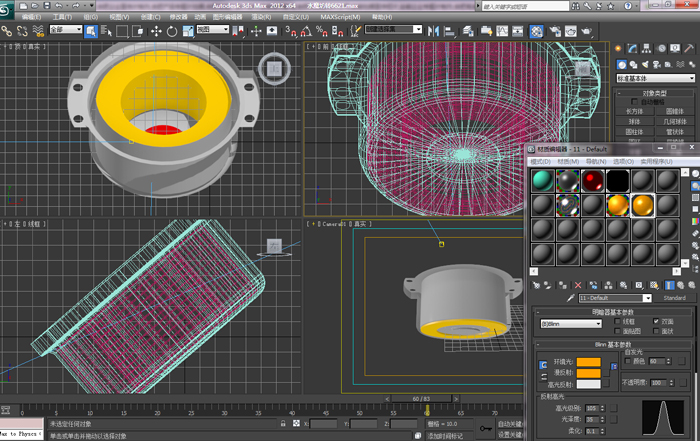Enable self-illumination 颜色 checkbox
Screen dimensions: 700x441
click(x=627, y=361)
